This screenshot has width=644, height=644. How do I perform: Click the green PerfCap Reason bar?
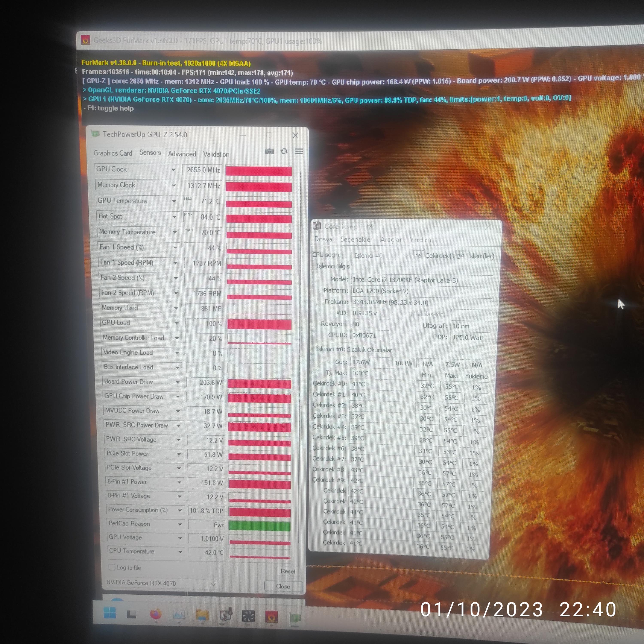[260, 526]
